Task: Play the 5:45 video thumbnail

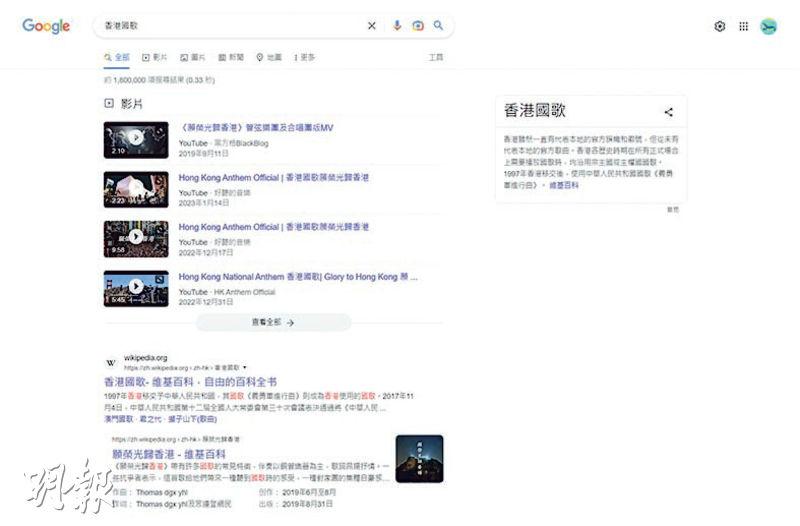Action: click(x=136, y=288)
